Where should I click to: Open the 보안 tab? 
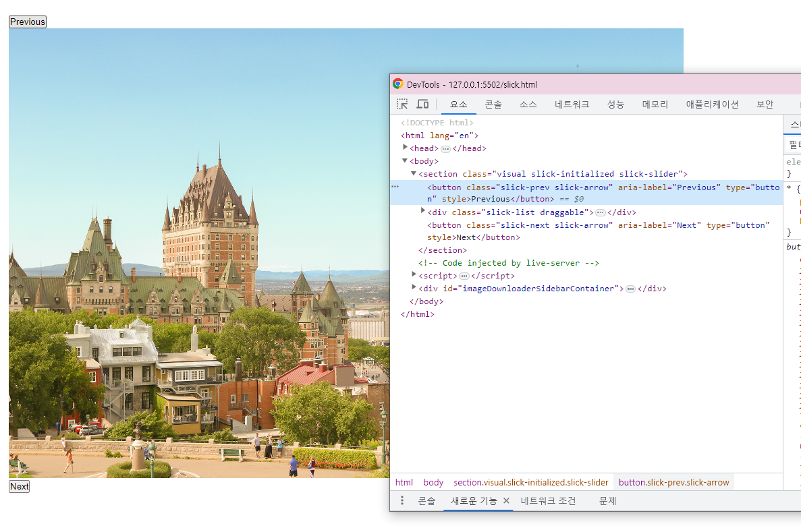[765, 104]
